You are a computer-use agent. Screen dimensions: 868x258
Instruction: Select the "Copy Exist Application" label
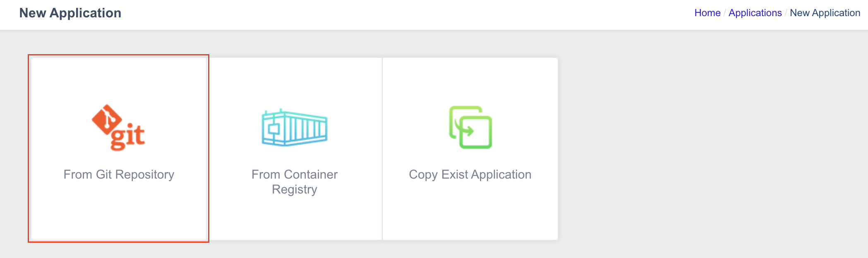click(470, 174)
